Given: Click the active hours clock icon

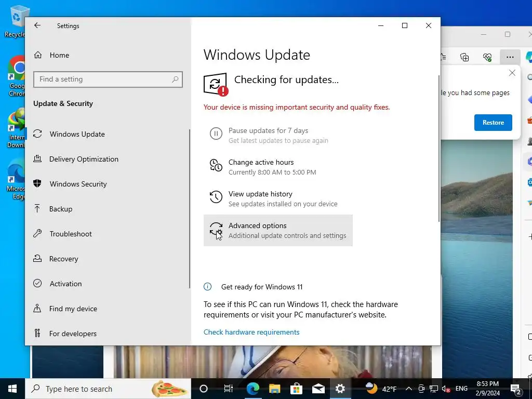Looking at the screenshot, I should [216, 165].
